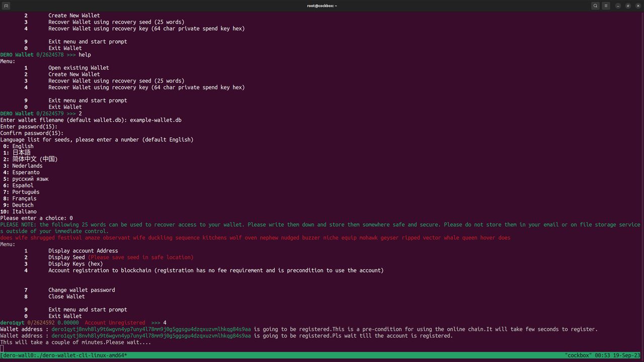Screen dimensions: 644x362
Task: Click 'Account Unregistered' status in prompt
Action: 115,322
